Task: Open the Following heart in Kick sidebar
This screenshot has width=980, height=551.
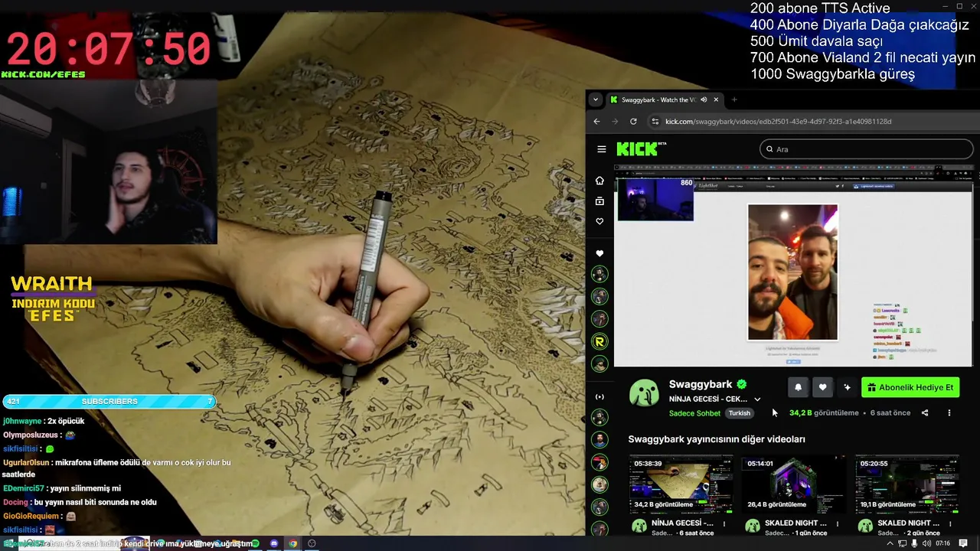Action: [x=599, y=221]
